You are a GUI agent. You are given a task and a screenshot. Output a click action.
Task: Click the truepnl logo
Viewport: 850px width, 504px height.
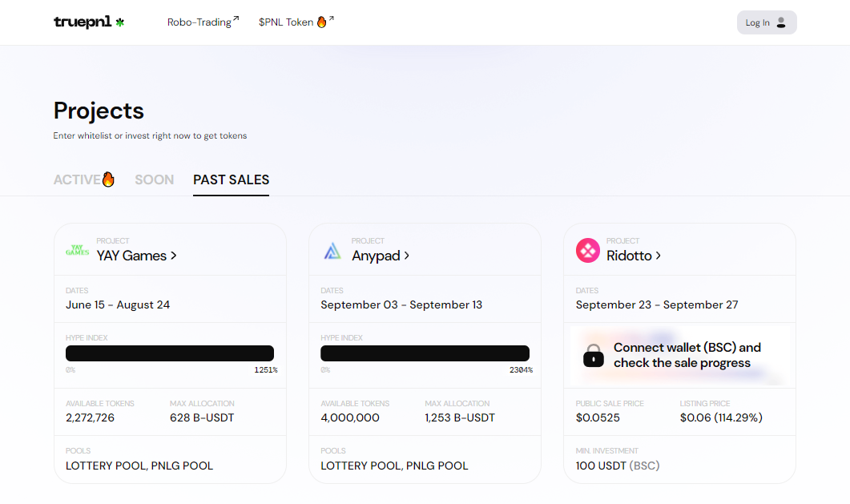pos(89,22)
